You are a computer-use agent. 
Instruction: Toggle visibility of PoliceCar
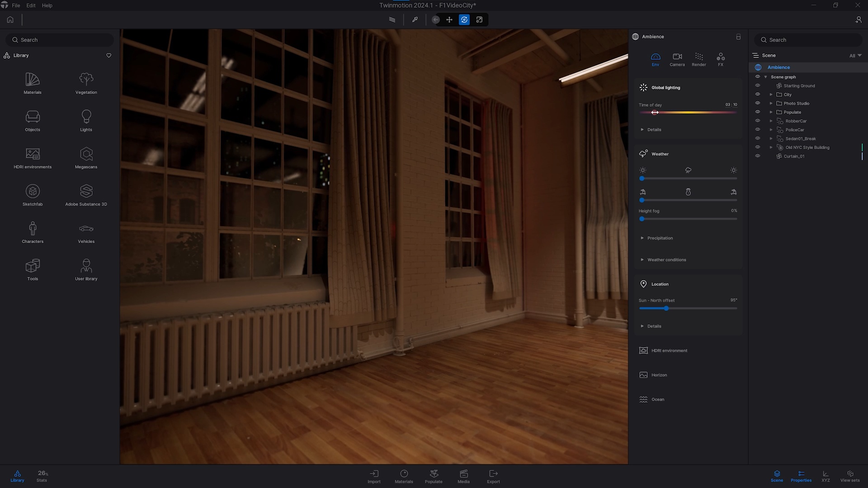coord(758,130)
